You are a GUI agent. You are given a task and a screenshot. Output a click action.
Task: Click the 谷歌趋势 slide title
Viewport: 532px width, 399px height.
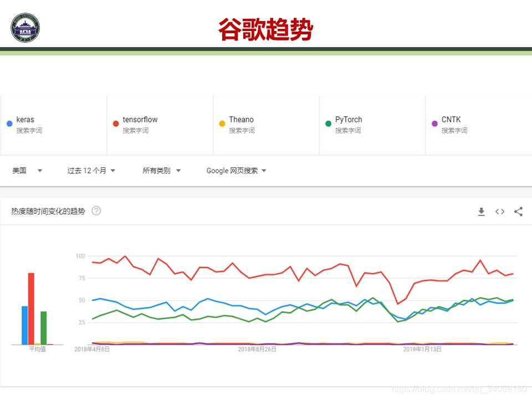coord(265,29)
